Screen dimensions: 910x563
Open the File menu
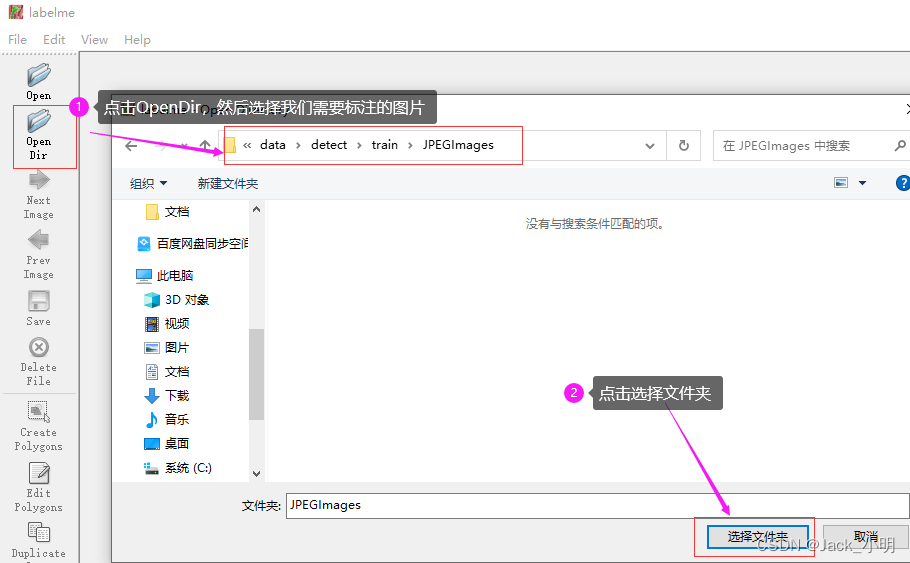(17, 39)
